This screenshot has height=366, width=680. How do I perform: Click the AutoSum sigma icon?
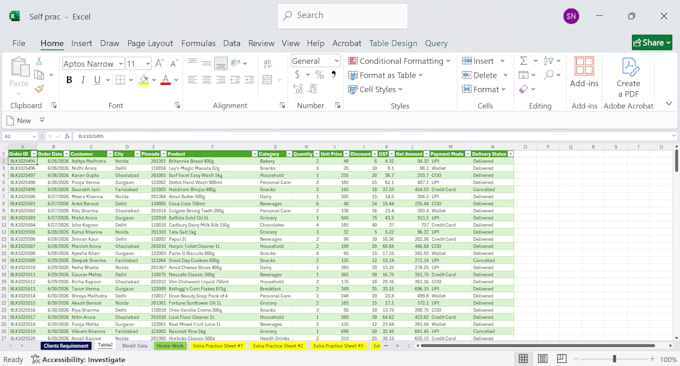tap(523, 61)
